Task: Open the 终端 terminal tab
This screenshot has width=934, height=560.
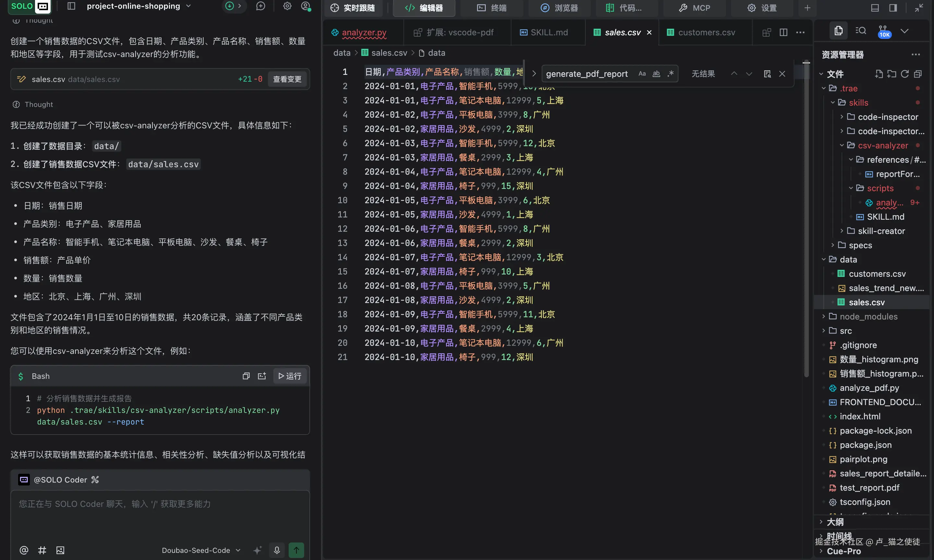Action: [x=492, y=8]
